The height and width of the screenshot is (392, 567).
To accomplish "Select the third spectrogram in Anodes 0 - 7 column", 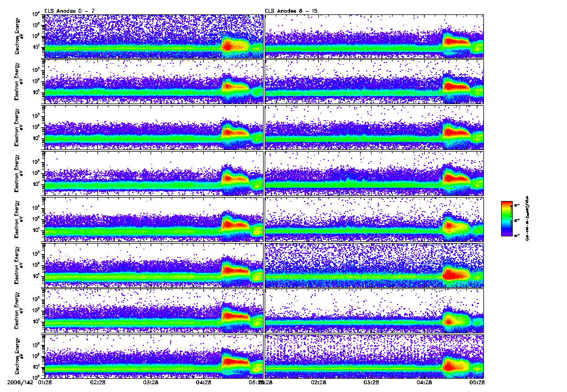I will (154, 128).
